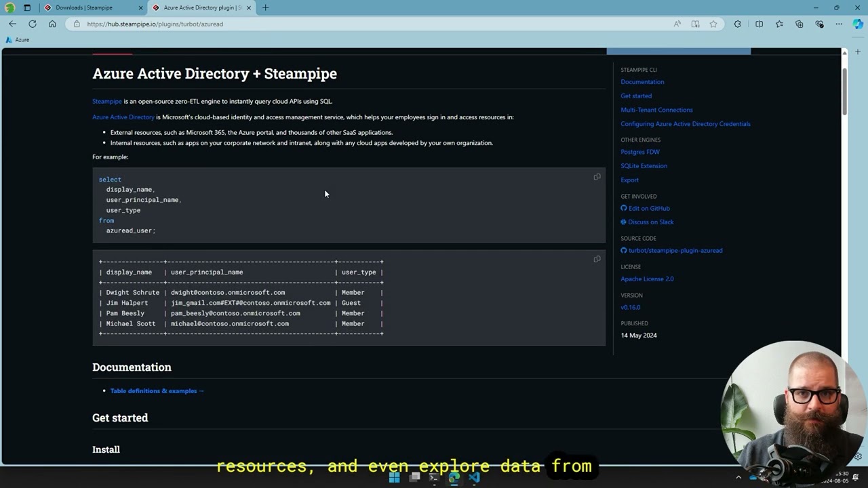Close the Azure Active Directory plugin tab
This screenshot has height=488, width=868.
249,7
